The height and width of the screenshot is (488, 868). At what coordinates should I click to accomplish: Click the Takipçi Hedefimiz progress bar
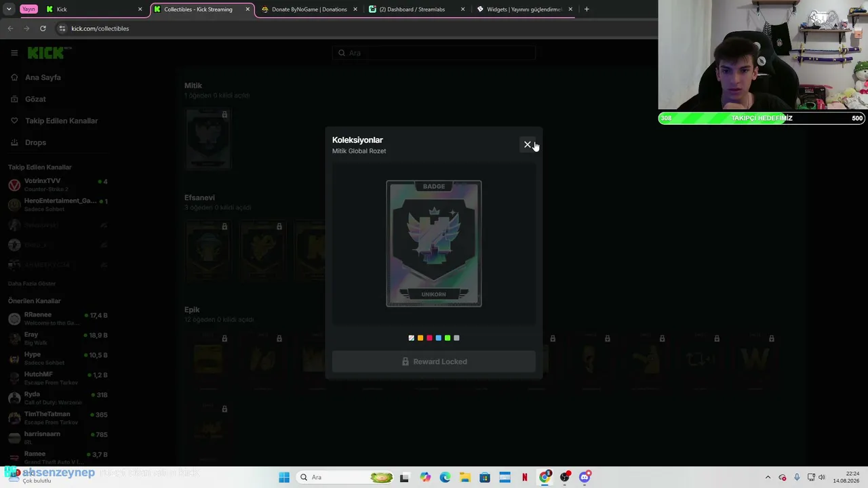[762, 118]
